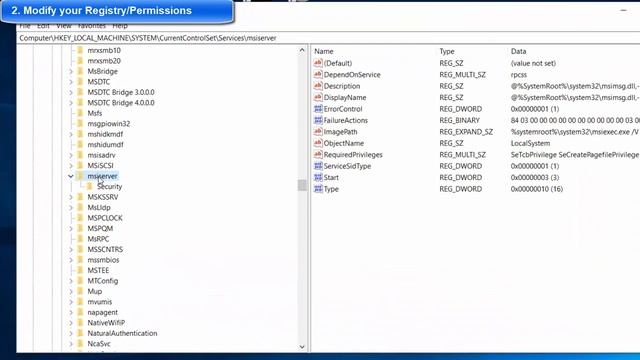Viewport: 640px width, 360px height.
Task: Click the MsBridge folder icon
Action: pos(80,71)
